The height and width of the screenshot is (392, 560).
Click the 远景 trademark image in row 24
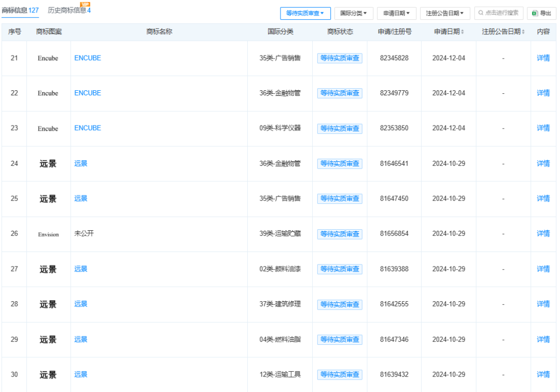point(48,164)
